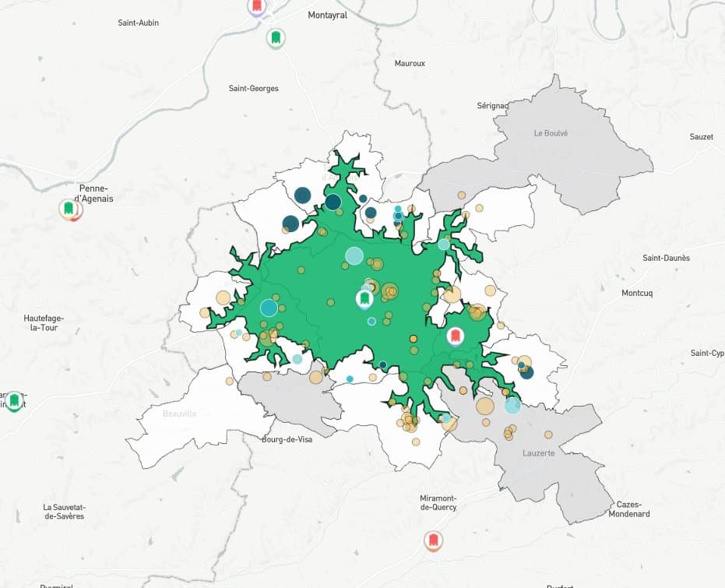Select the dark blue circle in the eastern white commune
This screenshot has height=588, width=725.
coord(526,372)
